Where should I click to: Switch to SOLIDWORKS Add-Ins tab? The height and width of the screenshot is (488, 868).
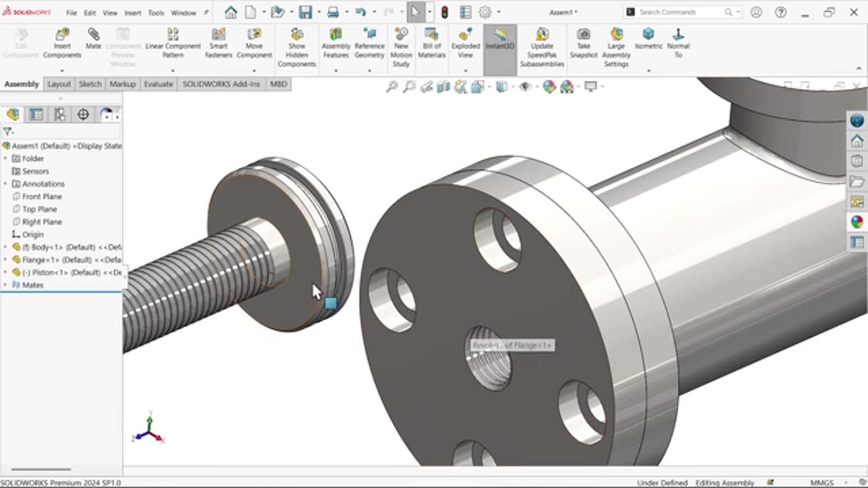coord(221,84)
